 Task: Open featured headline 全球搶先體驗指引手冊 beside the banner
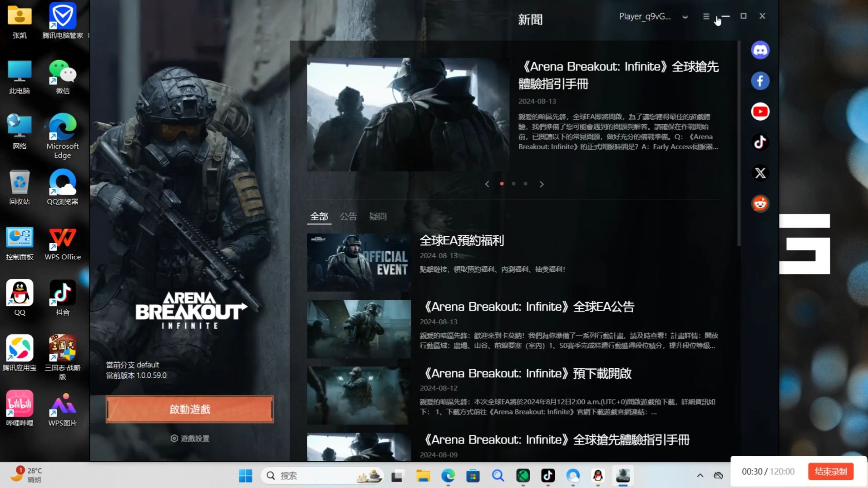(619, 75)
